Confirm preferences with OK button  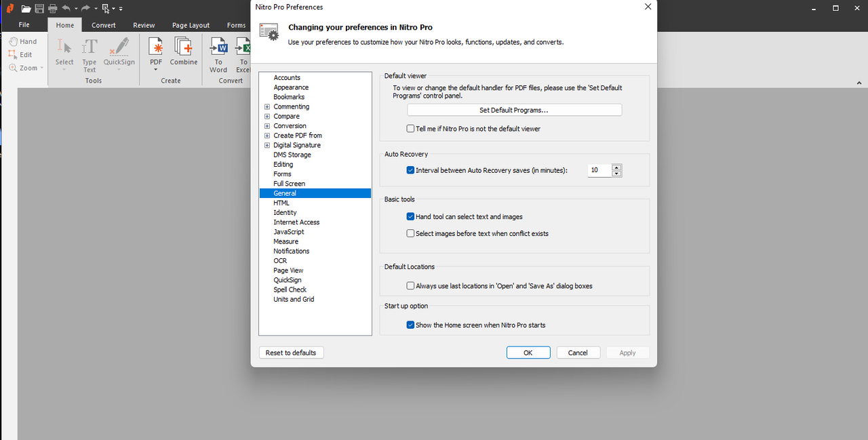(528, 353)
